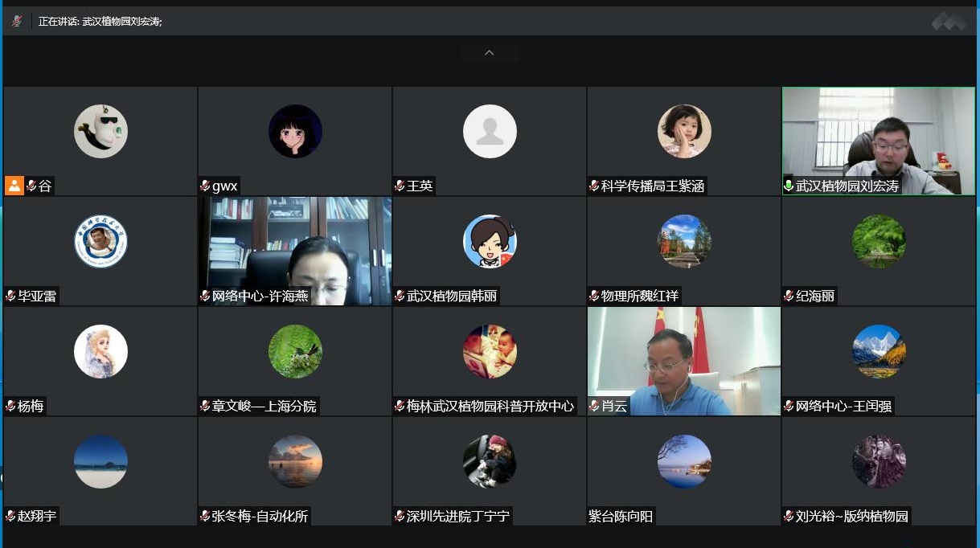Click the name label 紫台陈向阳
Screen dimensions: 980x548
click(621, 517)
